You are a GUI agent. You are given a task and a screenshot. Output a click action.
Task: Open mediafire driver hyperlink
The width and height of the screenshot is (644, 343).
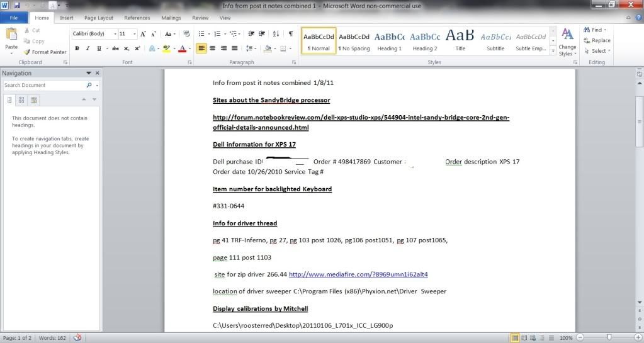coord(358,274)
